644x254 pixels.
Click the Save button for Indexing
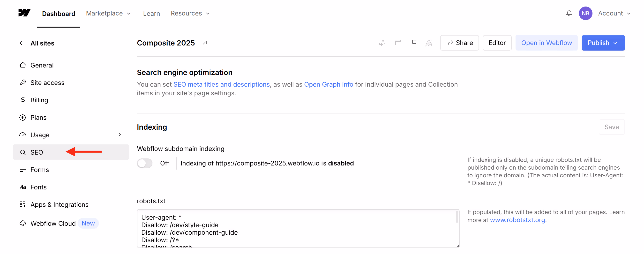[612, 127]
